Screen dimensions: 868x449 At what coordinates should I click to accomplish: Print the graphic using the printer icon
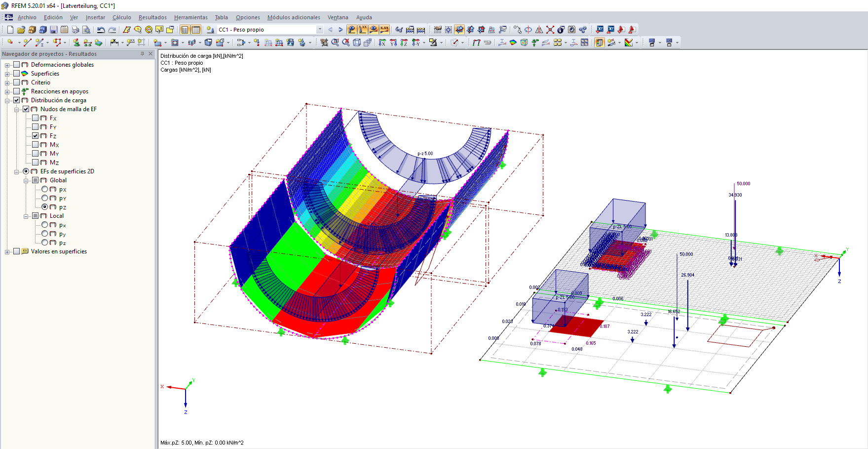pos(75,30)
